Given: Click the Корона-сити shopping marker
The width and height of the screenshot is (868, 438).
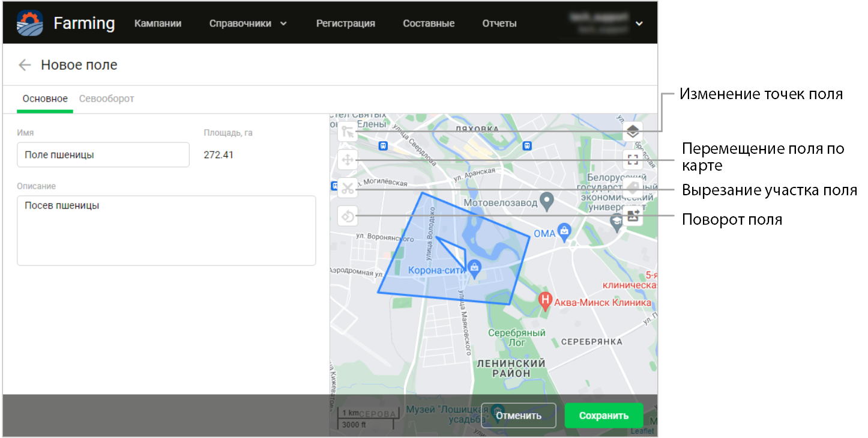Looking at the screenshot, I should (x=474, y=269).
